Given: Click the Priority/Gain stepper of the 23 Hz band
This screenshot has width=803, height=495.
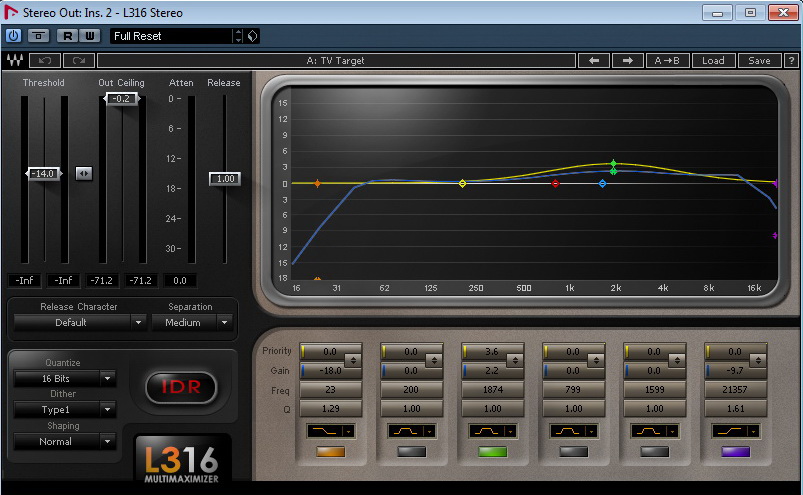Looking at the screenshot, I should click(353, 360).
